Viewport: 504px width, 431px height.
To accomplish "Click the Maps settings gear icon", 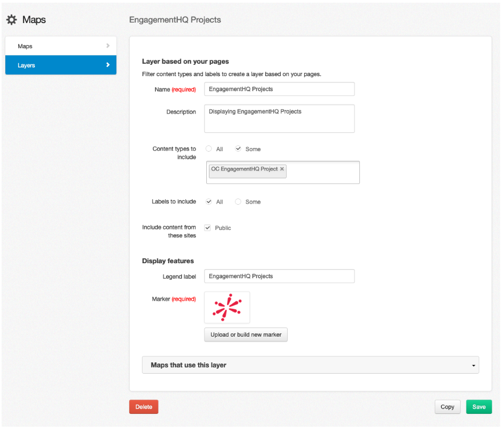I will pyautogui.click(x=12, y=19).
